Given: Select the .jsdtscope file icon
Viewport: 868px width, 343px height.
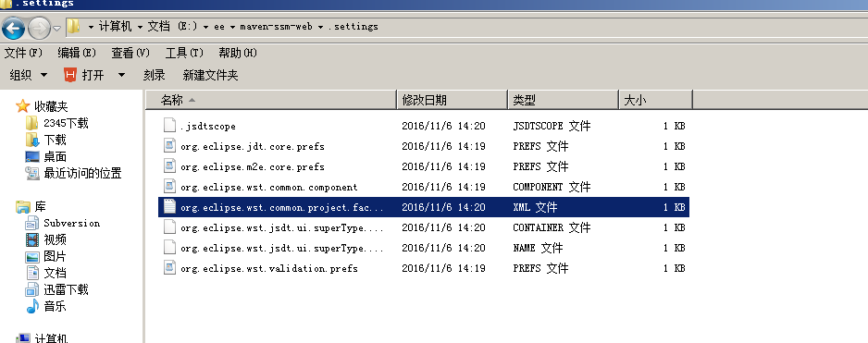Looking at the screenshot, I should coord(169,126).
